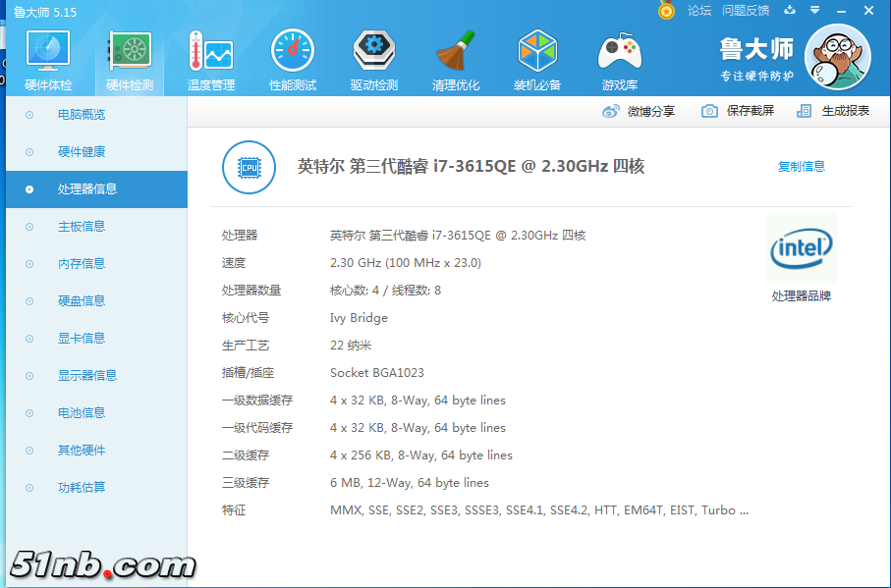
Task: Start 清理优化 cleanup optimization
Action: [x=454, y=59]
